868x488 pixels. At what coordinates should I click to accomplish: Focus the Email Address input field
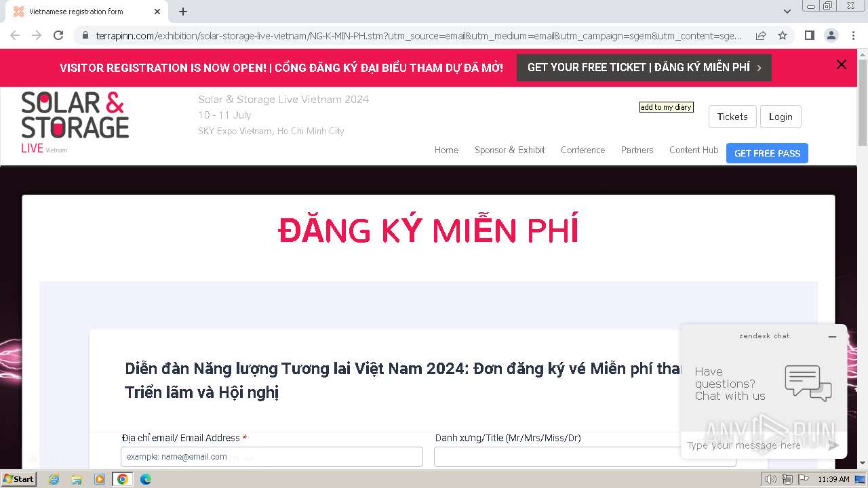272,457
